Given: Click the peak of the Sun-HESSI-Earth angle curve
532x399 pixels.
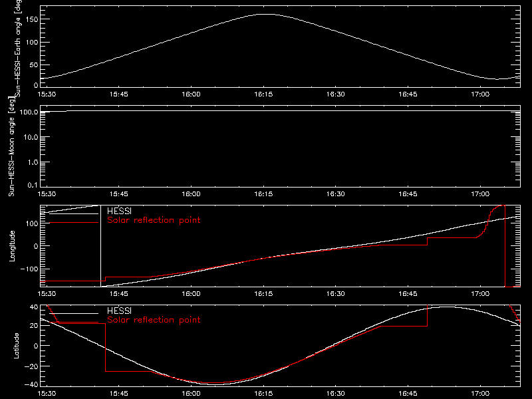Looking at the screenshot, I should pyautogui.click(x=267, y=14).
